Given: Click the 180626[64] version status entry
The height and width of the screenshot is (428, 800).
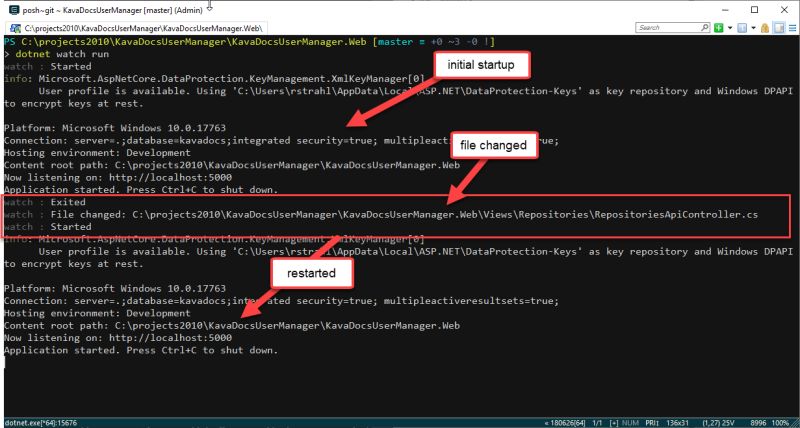Looking at the screenshot, I should [x=565, y=423].
